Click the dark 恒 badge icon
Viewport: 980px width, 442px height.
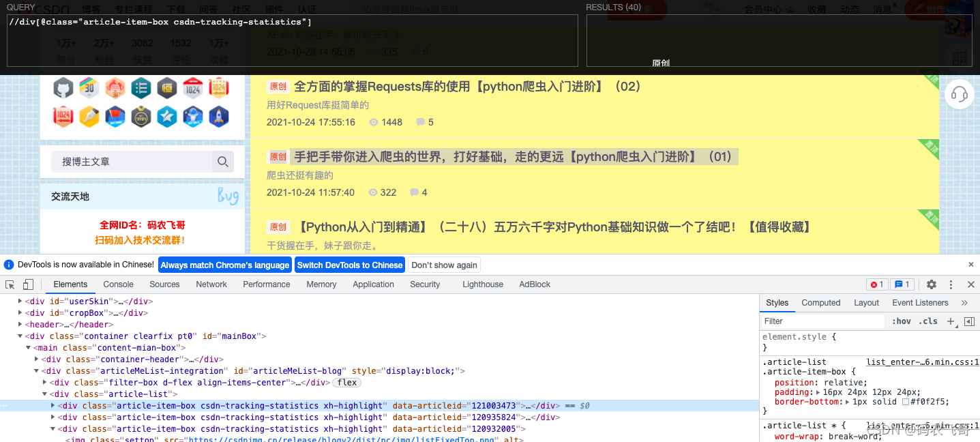point(167,87)
